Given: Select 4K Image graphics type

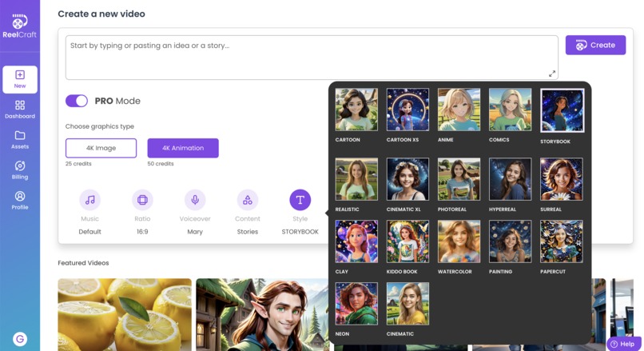Looking at the screenshot, I should [101, 148].
